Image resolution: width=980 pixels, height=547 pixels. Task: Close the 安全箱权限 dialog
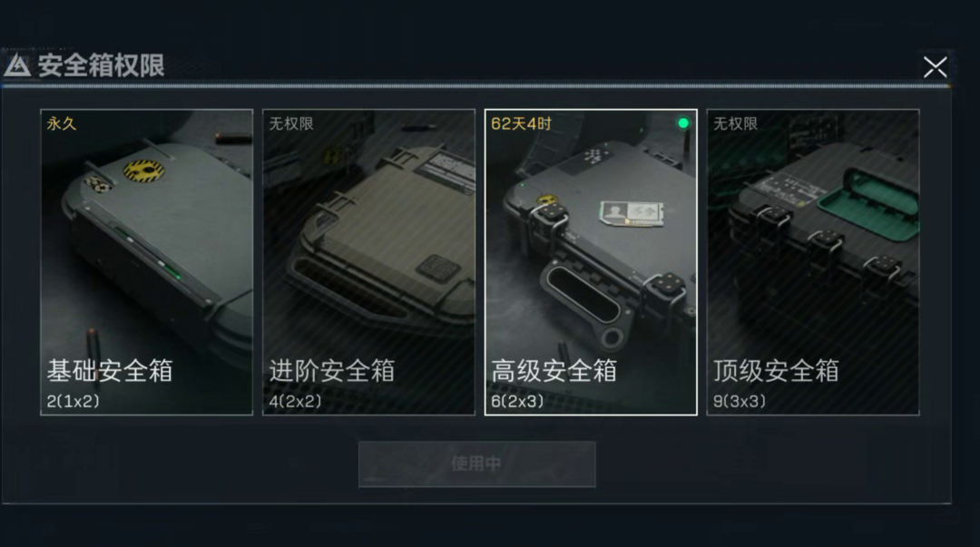(x=935, y=67)
